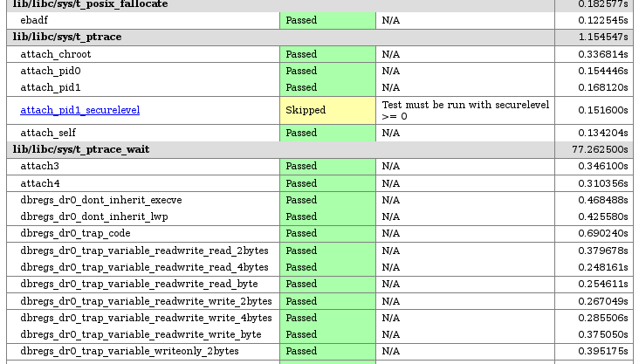This screenshot has height=364, width=639.
Task: Click the Skipped status cell
Action: point(327,111)
